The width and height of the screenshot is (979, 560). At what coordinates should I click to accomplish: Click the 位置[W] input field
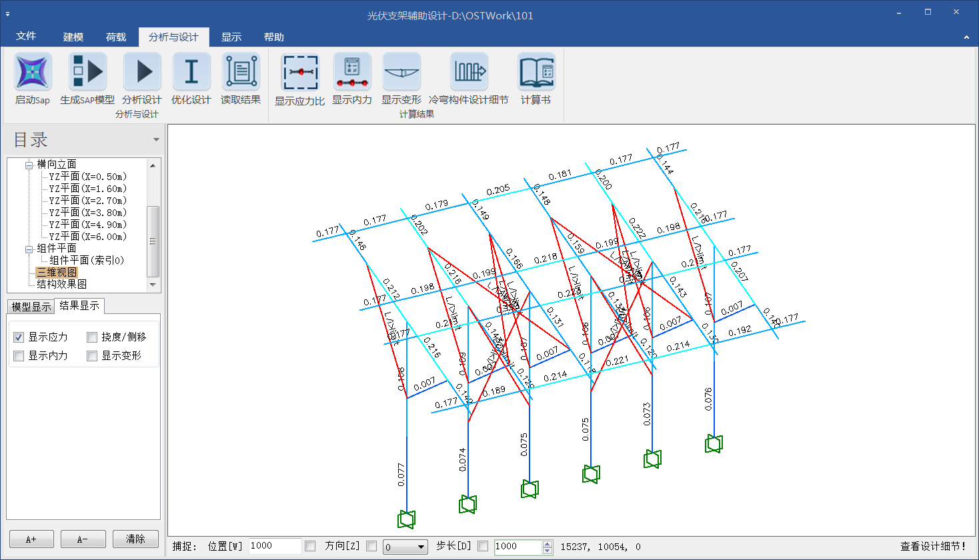275,547
